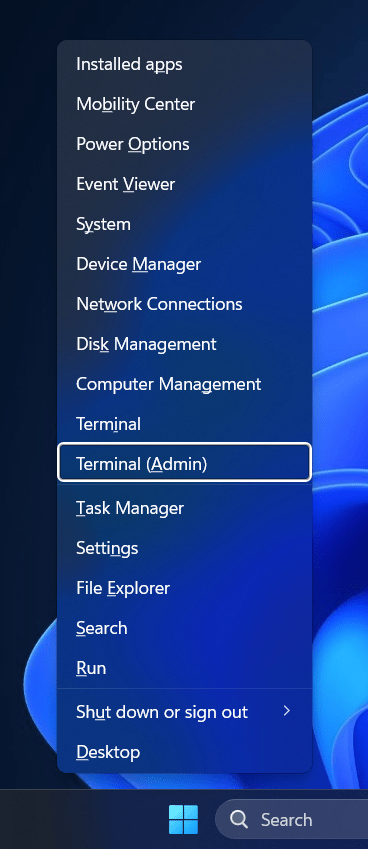Open Task Manager
The image size is (368, 849).
click(x=184, y=508)
